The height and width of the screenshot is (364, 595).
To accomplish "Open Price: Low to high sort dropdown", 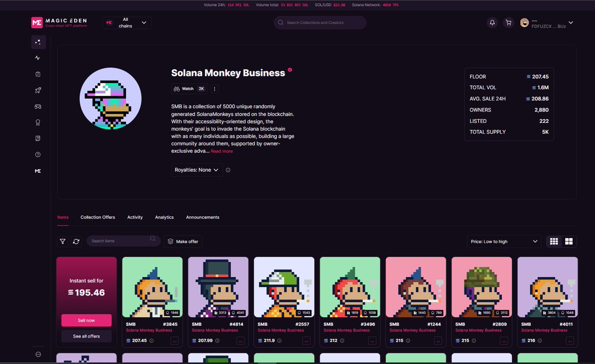I will pos(504,241).
